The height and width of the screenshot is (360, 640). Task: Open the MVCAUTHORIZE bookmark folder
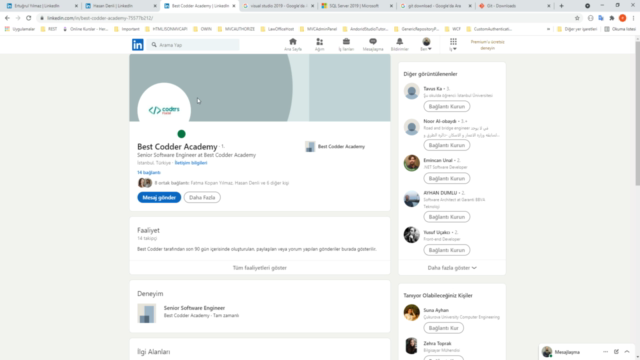pyautogui.click(x=236, y=29)
